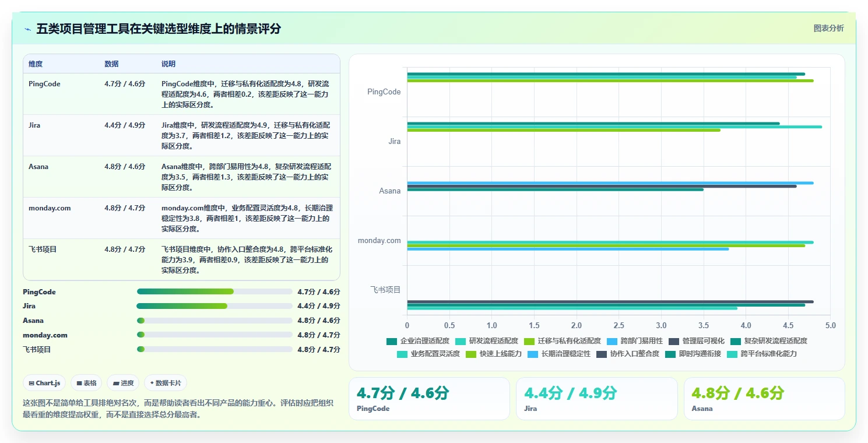Viewport: 868px width, 443px height.
Task: Click 飞书项目's dark slate 协作入口整合度 bar
Action: pyautogui.click(x=610, y=302)
